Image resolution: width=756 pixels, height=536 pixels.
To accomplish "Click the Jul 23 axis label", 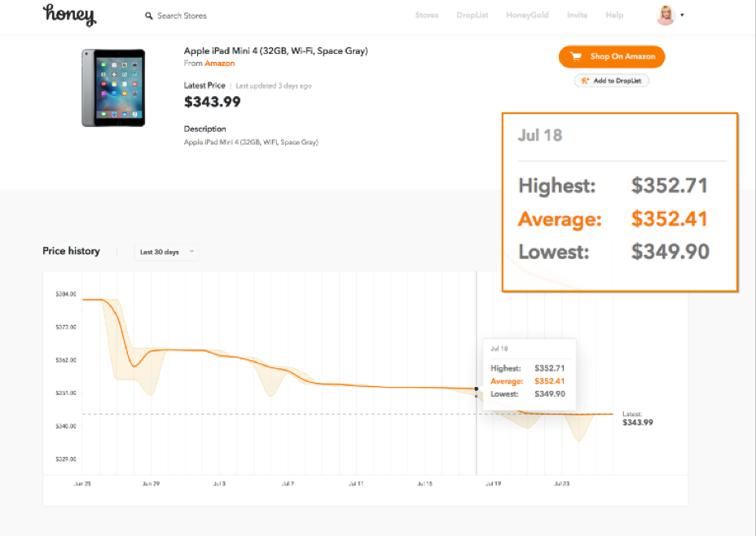I will point(561,484).
